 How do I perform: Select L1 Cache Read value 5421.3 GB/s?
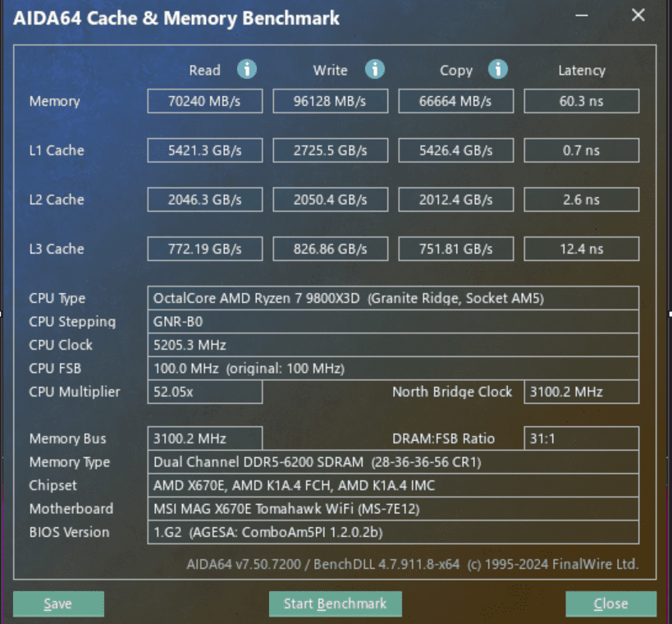click(205, 150)
